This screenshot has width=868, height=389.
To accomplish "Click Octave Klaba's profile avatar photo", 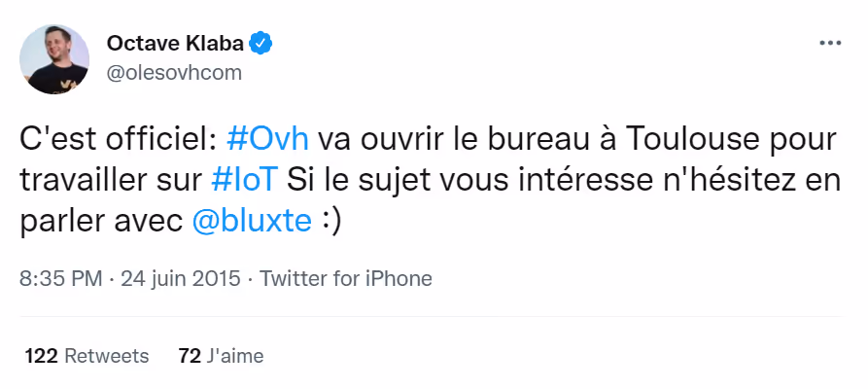I will (54, 58).
